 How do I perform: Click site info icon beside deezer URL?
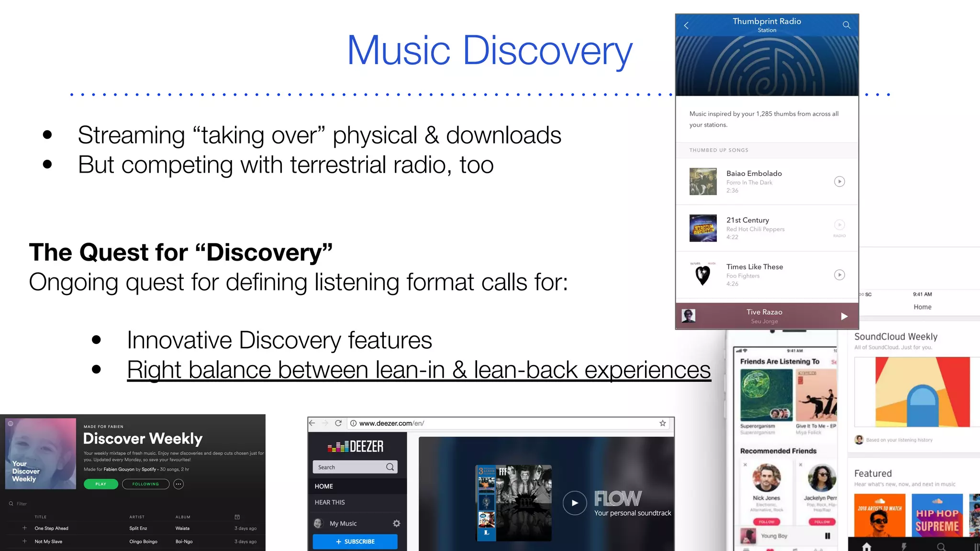coord(353,423)
